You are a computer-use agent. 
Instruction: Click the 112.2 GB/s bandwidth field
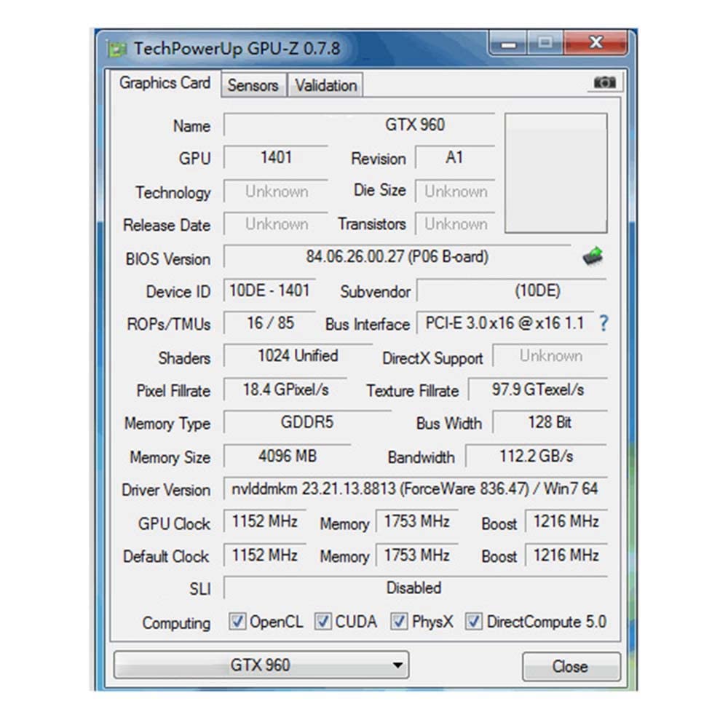537,456
